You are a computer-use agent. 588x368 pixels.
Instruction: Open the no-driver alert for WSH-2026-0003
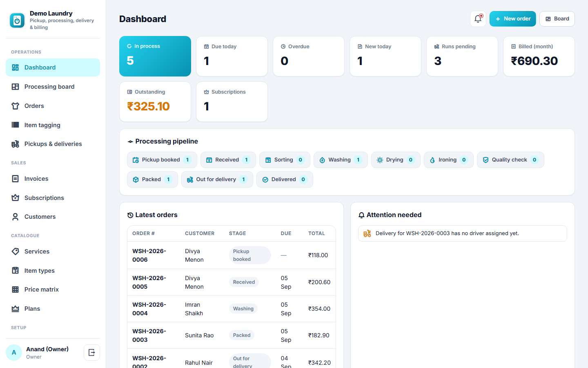point(463,233)
